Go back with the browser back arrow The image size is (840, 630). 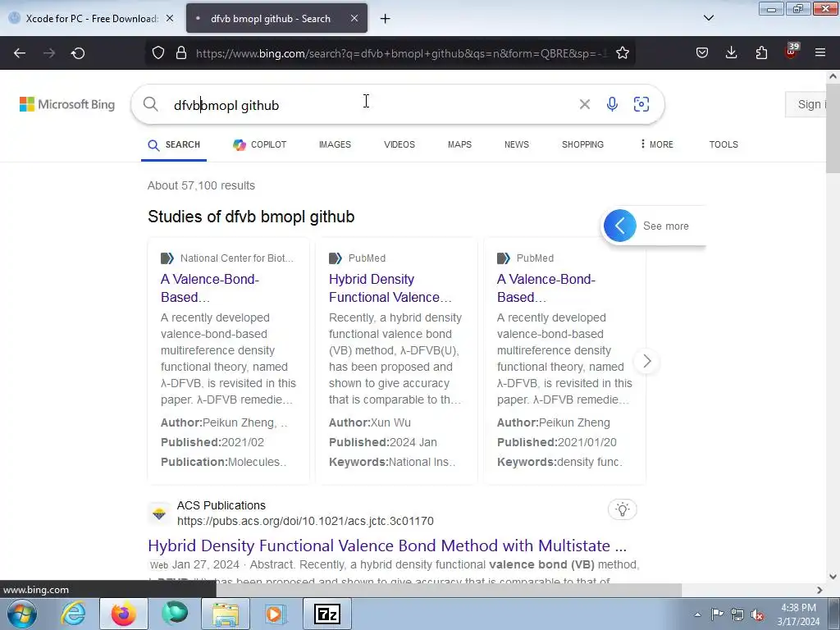[20, 53]
